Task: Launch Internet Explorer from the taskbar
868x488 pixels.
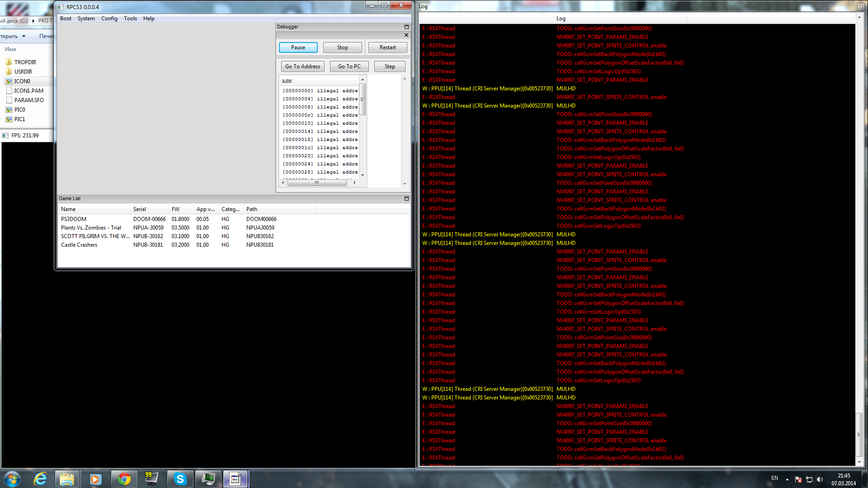Action: (41, 479)
